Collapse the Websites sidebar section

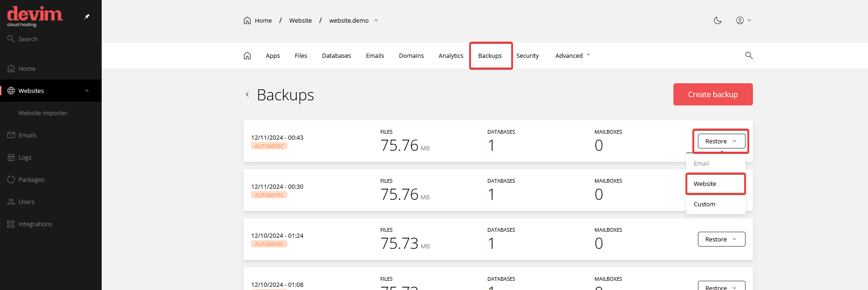click(87, 91)
